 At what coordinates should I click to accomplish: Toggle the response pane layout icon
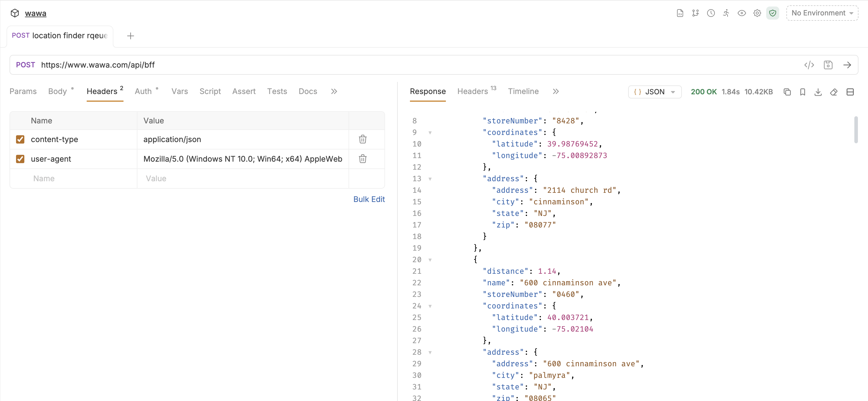(850, 92)
